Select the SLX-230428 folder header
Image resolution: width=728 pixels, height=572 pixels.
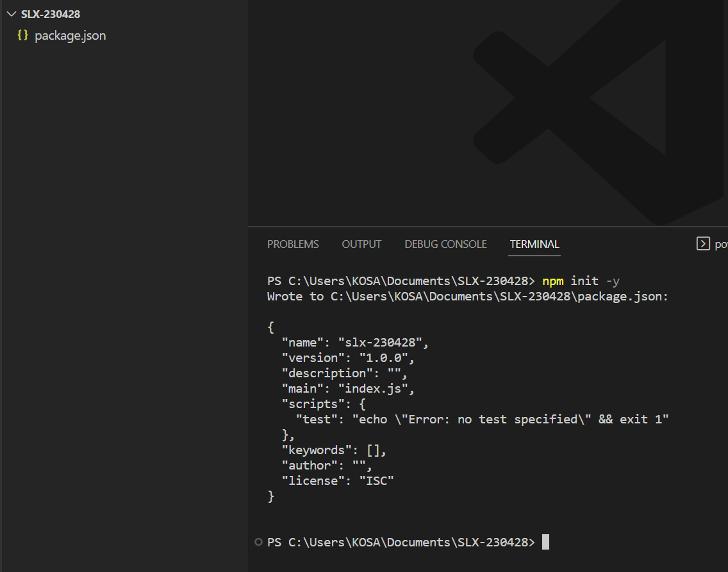[x=51, y=14]
